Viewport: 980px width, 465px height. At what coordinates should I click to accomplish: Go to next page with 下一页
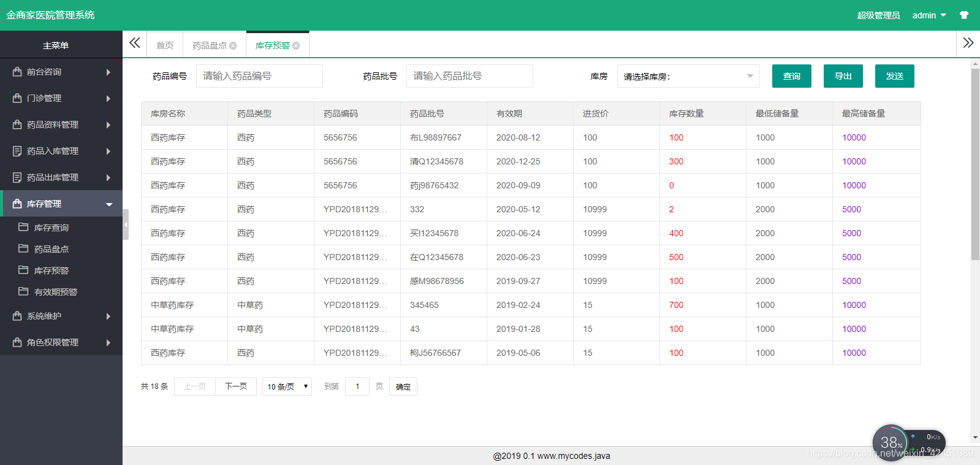point(236,386)
